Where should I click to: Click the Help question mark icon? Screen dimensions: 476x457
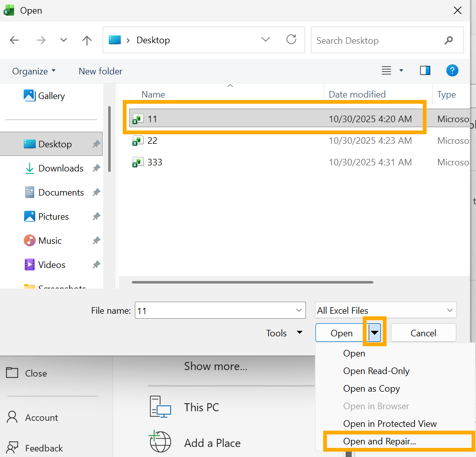(x=452, y=70)
